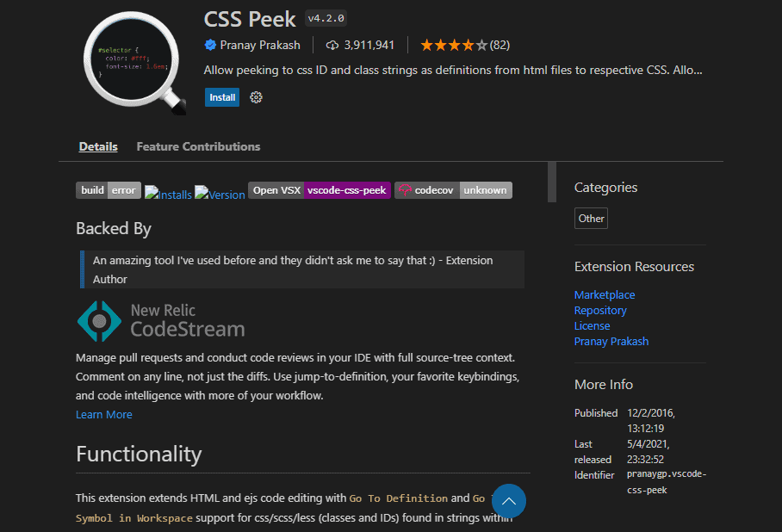Click the 'An amazing tool' blockquote text
This screenshot has height=532, width=782.
[293, 269]
